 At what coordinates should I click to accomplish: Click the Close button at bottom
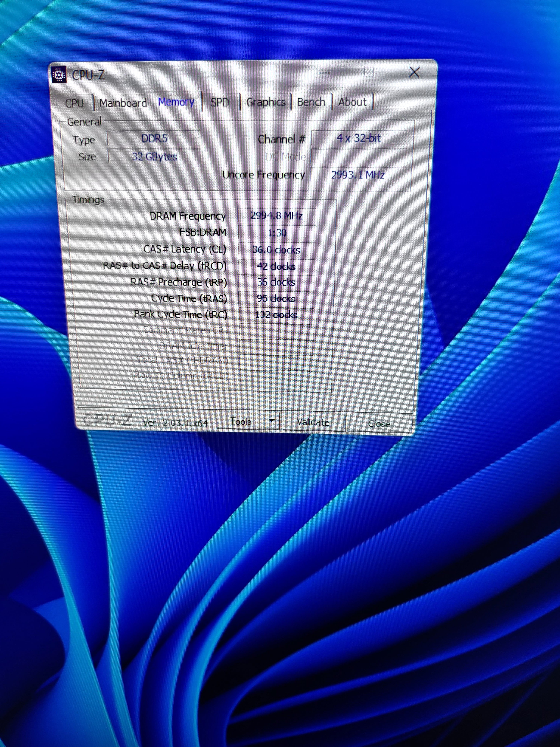point(379,424)
